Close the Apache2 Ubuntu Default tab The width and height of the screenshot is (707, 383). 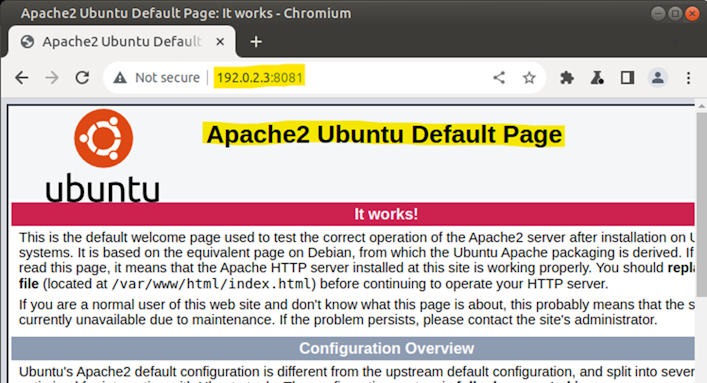tap(220, 42)
